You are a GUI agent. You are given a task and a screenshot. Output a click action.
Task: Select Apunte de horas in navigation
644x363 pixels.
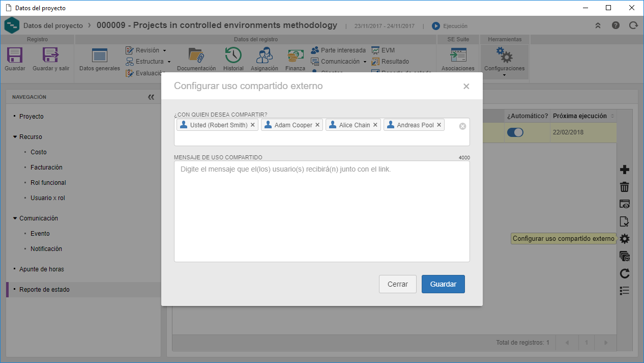pos(42,269)
